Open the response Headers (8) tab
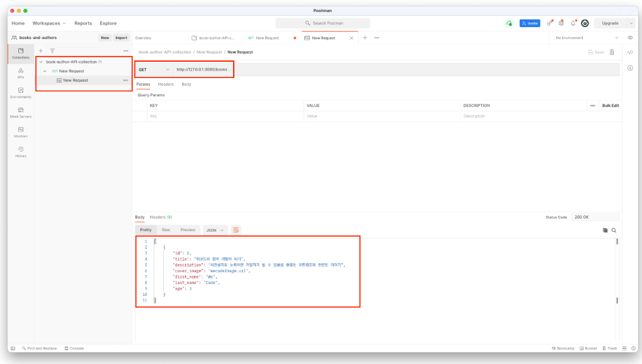The height and width of the screenshot is (364, 642). (x=161, y=217)
